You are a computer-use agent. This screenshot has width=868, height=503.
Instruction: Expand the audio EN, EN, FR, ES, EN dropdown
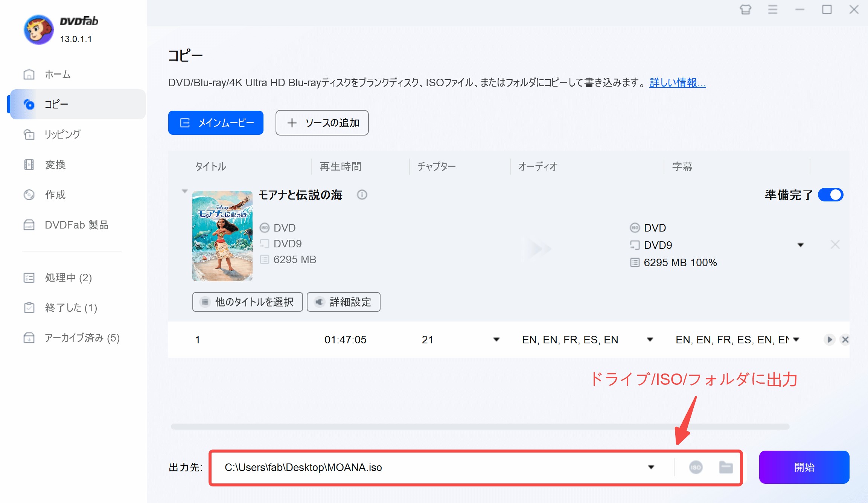(650, 340)
